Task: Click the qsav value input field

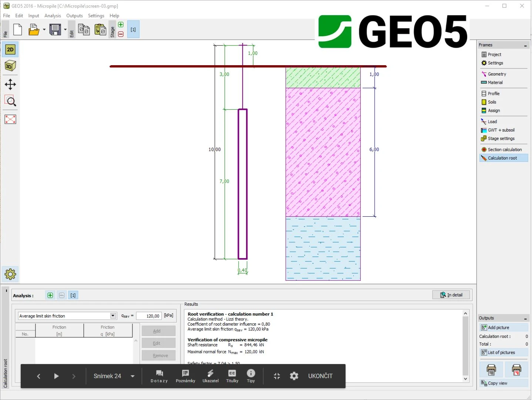Action: 149,316
